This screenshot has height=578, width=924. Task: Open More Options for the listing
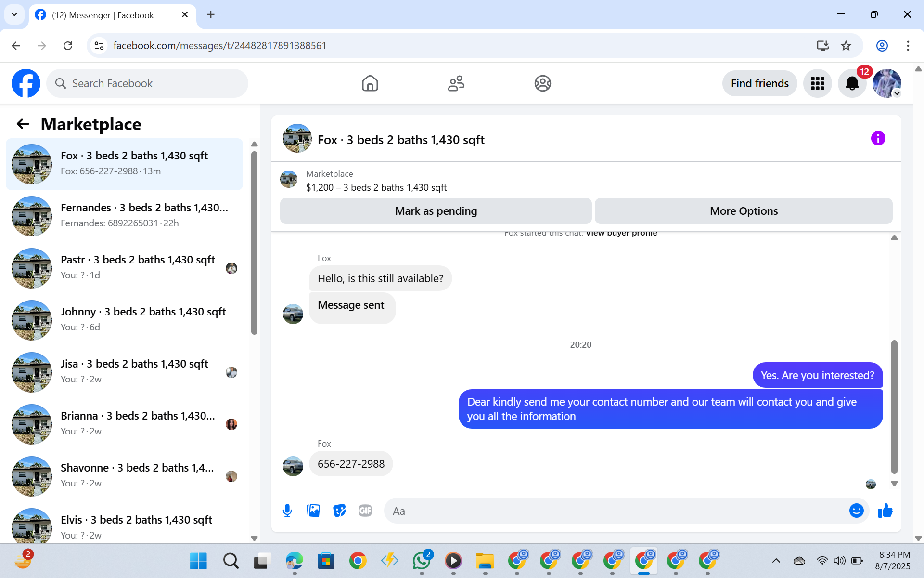(x=744, y=211)
